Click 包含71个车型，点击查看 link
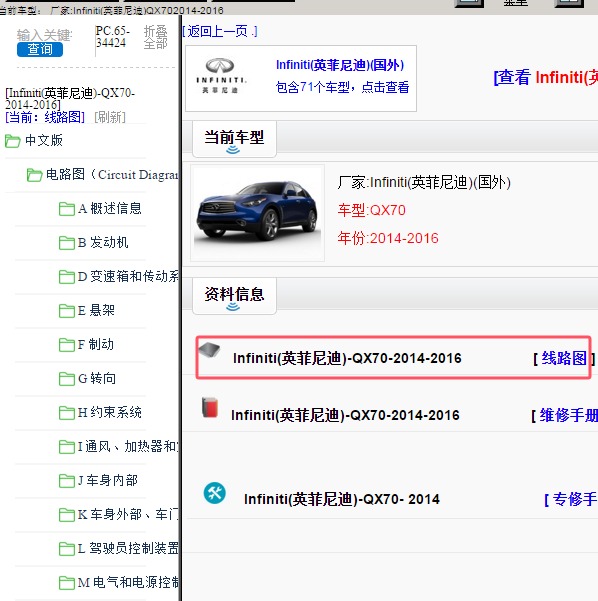598x601 pixels. tap(342, 87)
